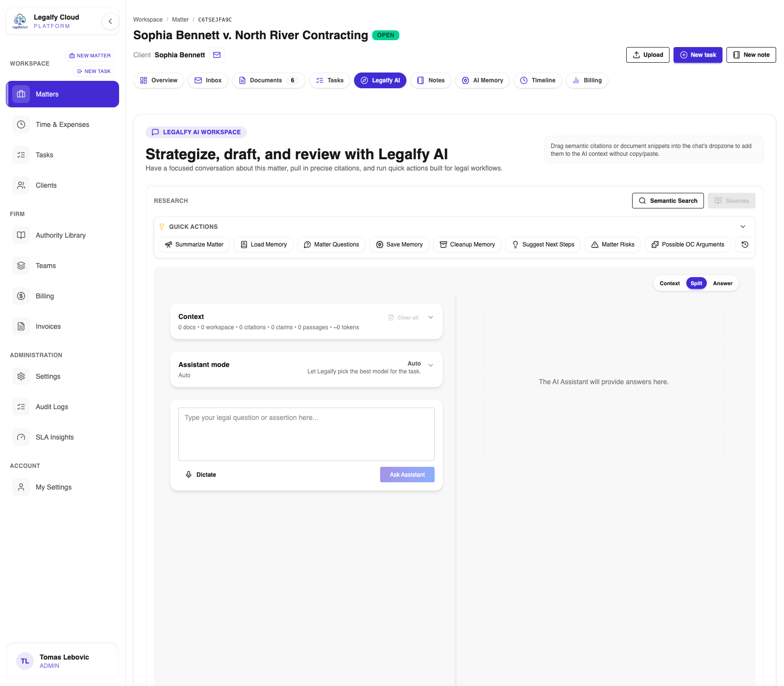Click the My Settings person icon
The image size is (784, 686).
point(21,487)
